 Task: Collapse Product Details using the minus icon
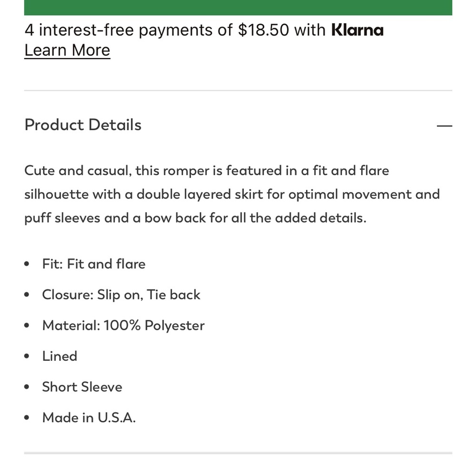pos(444,125)
